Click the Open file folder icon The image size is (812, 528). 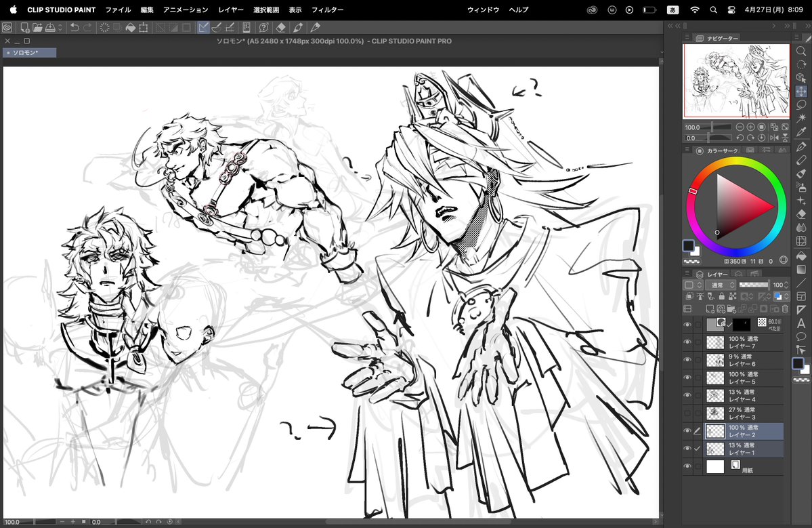click(x=37, y=28)
